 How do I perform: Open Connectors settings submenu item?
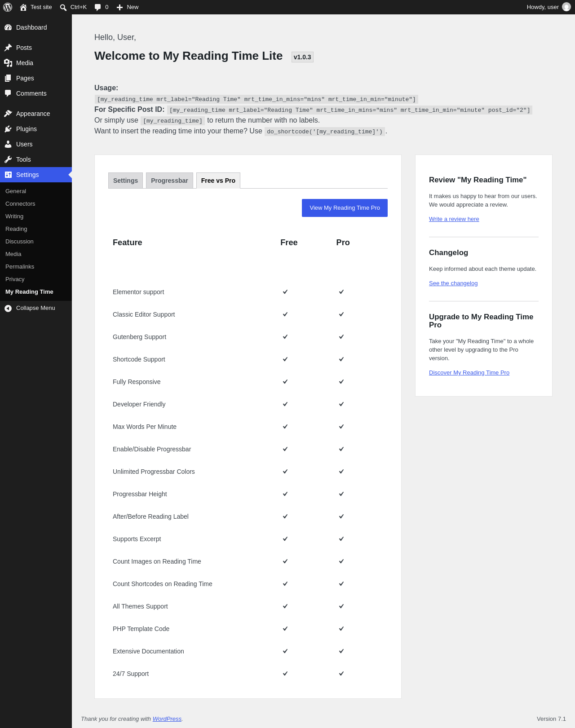pyautogui.click(x=20, y=204)
